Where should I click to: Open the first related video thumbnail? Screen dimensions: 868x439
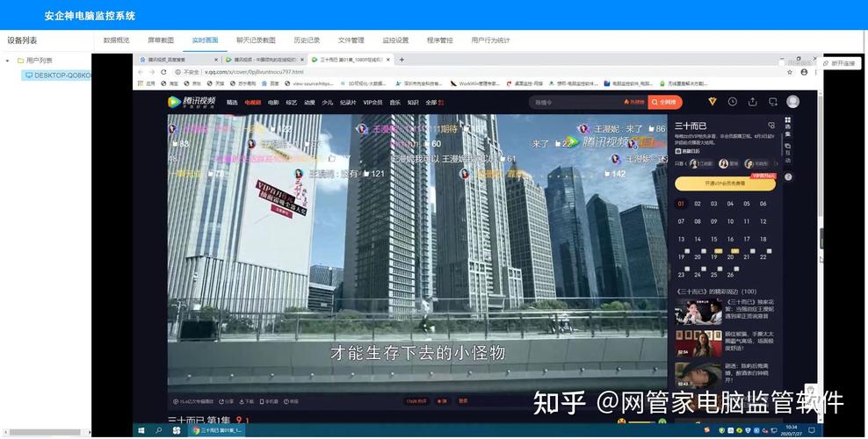pos(698,312)
